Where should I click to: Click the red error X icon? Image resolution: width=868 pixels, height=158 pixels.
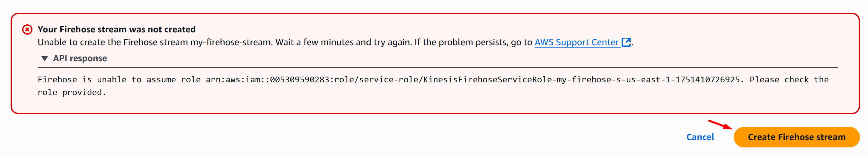point(27,29)
